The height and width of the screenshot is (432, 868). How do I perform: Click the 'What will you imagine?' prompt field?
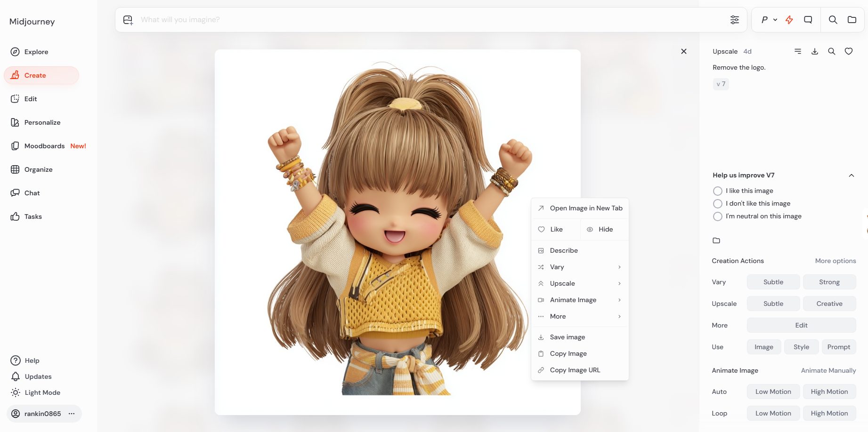click(424, 20)
